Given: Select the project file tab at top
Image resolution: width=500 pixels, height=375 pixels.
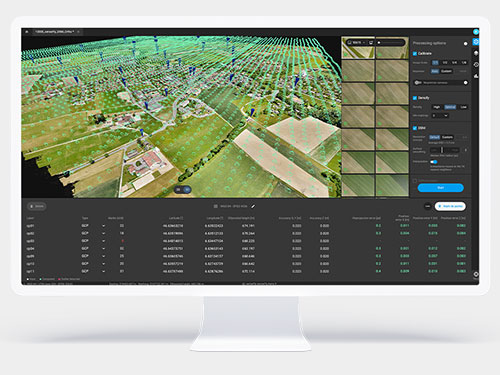Looking at the screenshot, I should point(54,32).
